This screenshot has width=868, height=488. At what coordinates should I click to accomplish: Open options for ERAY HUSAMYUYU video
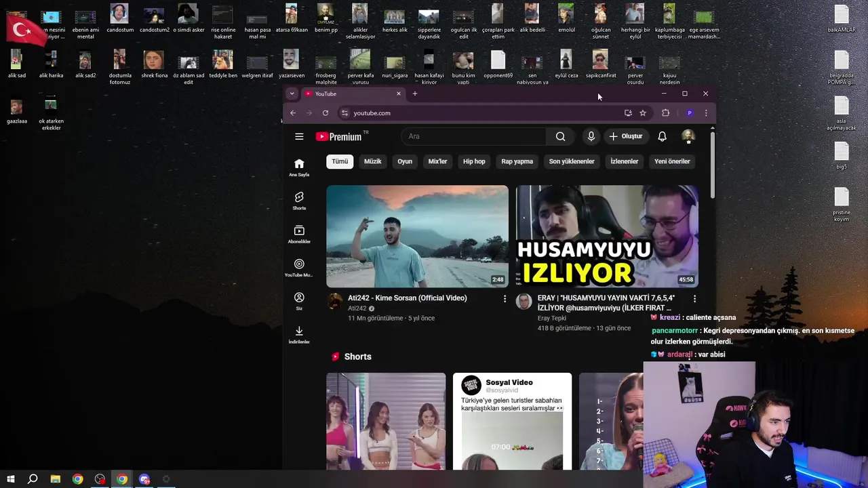694,298
